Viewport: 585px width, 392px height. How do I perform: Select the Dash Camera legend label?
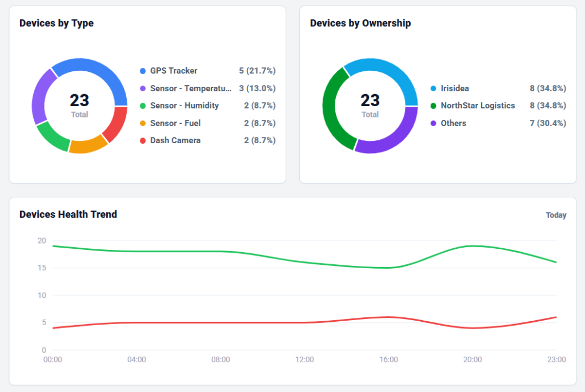coord(175,140)
